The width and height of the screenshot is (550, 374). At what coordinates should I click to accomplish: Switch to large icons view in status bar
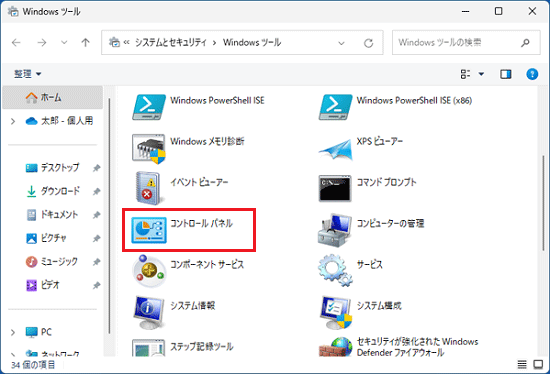point(538,365)
